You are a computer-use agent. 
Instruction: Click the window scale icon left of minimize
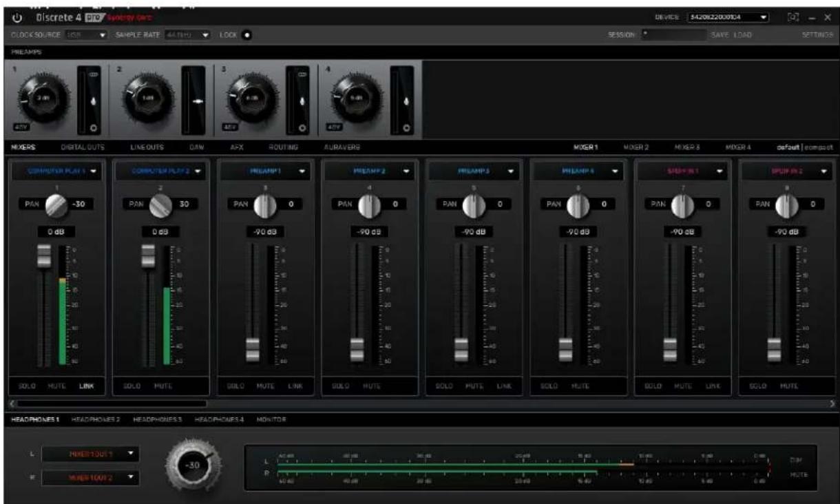[793, 17]
